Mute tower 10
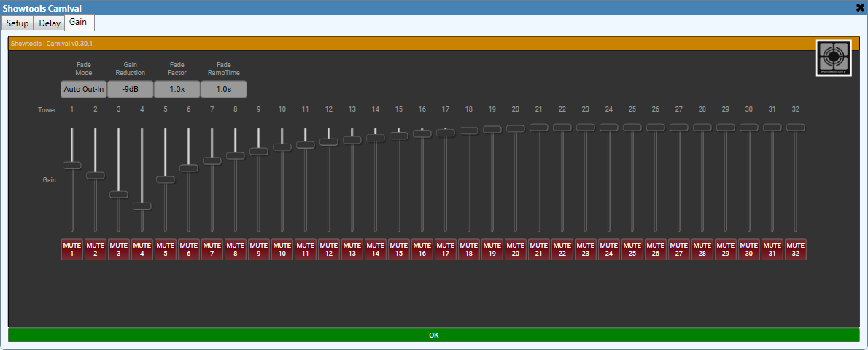 click(282, 249)
